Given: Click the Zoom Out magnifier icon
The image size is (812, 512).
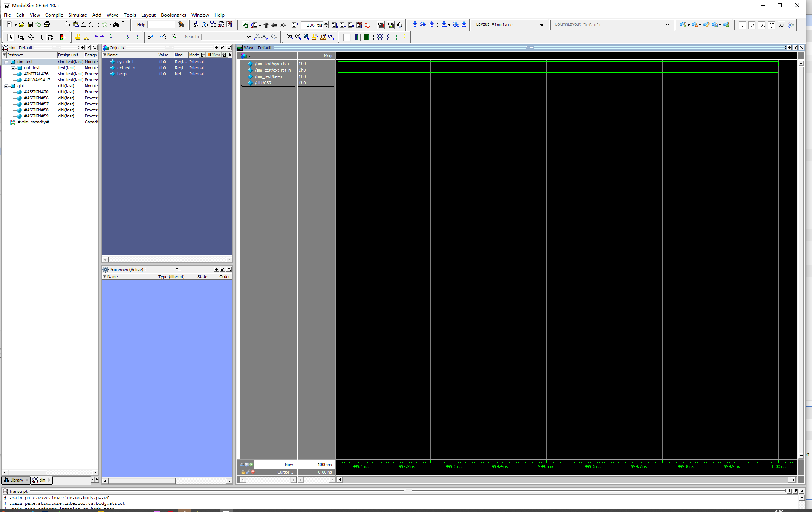Looking at the screenshot, I should pyautogui.click(x=298, y=37).
